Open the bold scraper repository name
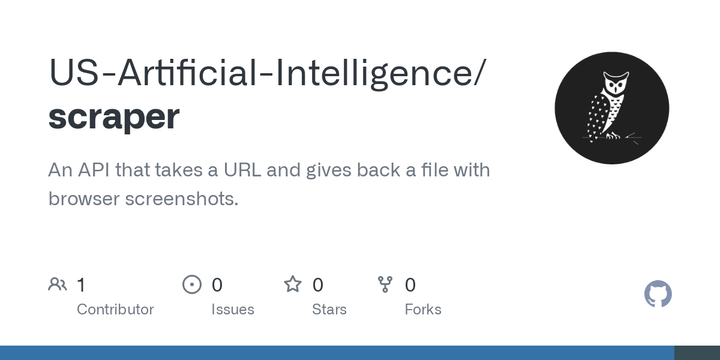 point(114,117)
